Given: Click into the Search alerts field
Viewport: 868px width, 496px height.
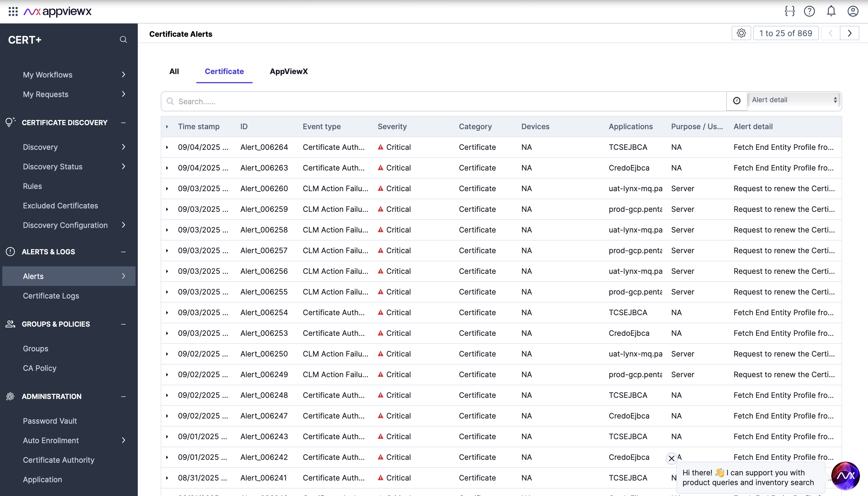Looking at the screenshot, I should (x=443, y=101).
